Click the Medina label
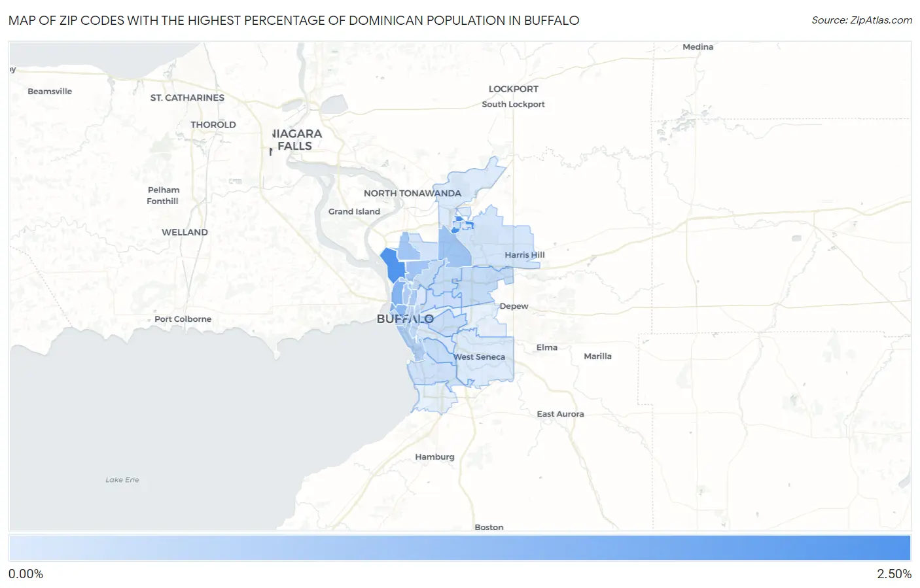Viewport: 920px width, 588px height. [698, 47]
